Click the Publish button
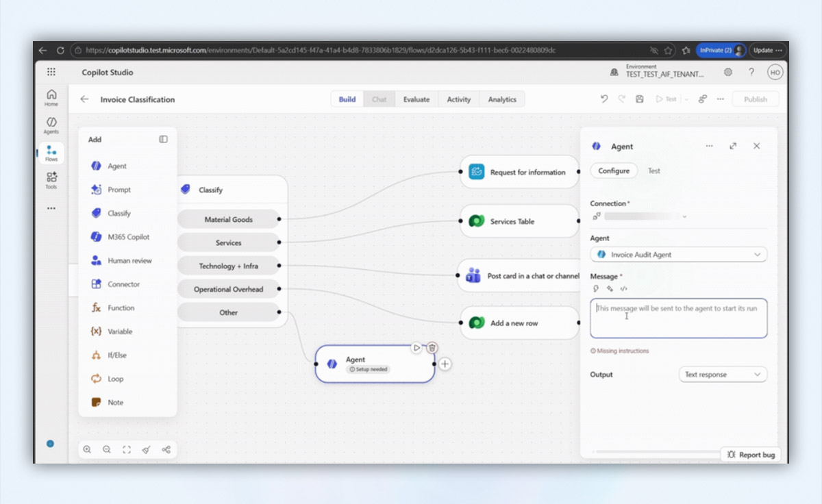 pos(756,99)
